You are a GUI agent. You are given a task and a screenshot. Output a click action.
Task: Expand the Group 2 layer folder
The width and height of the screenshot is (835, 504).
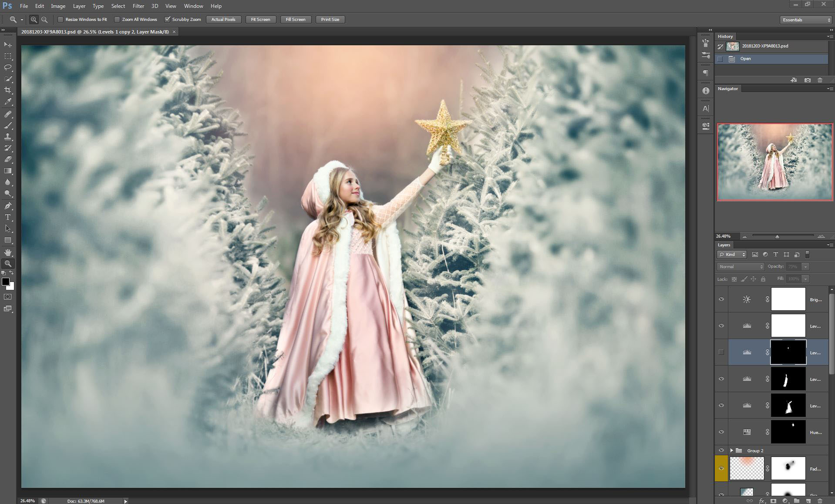click(x=732, y=450)
